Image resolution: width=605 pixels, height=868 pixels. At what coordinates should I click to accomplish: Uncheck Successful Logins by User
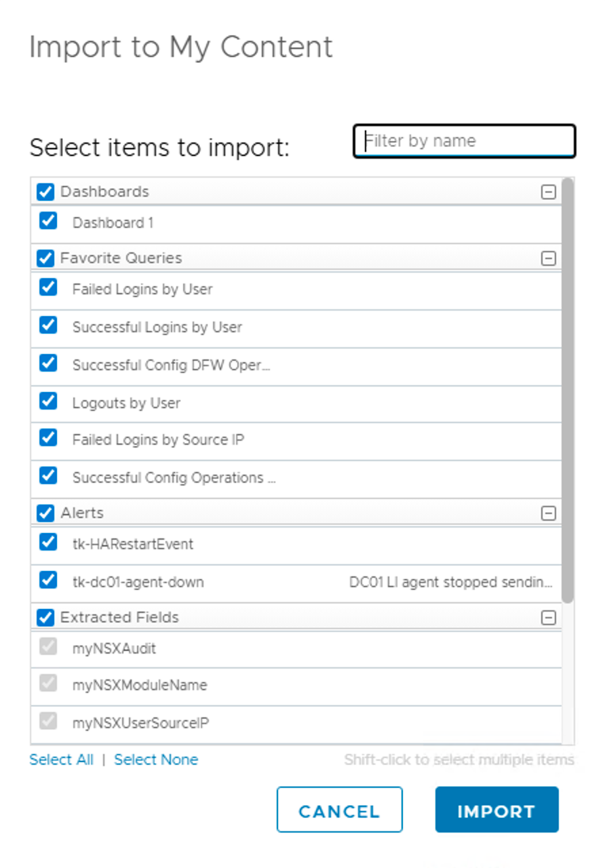(48, 325)
